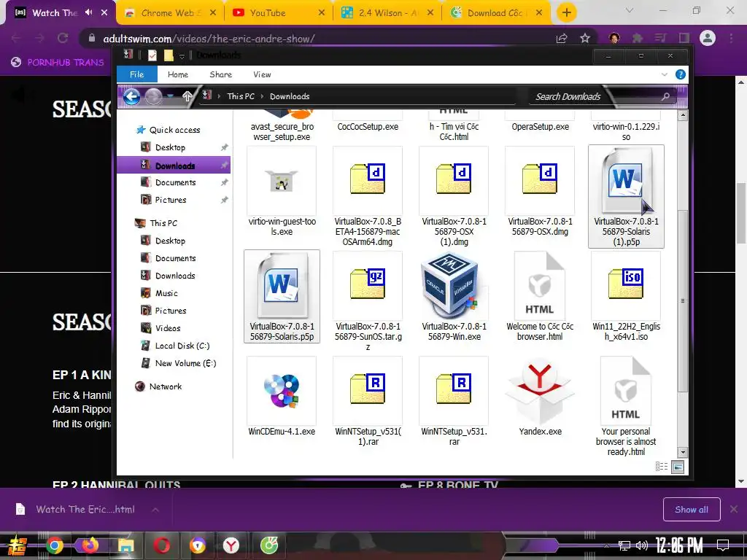The image size is (747, 560).
Task: Open Chrome profile avatar button
Action: pos(707,38)
